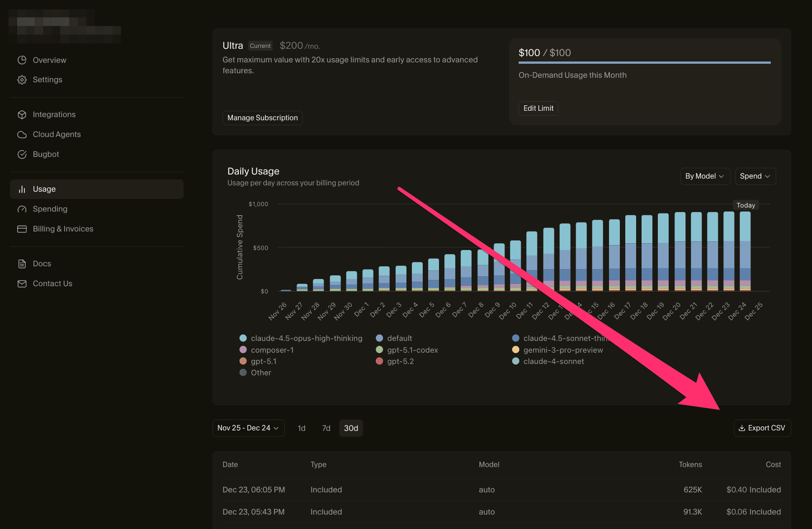Select the 1d range tab

[302, 428]
